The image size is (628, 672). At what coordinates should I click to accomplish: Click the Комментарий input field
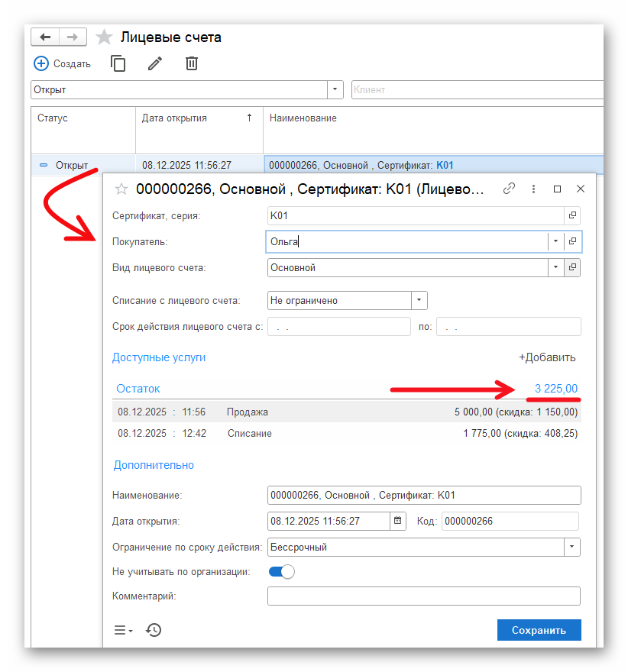(423, 596)
